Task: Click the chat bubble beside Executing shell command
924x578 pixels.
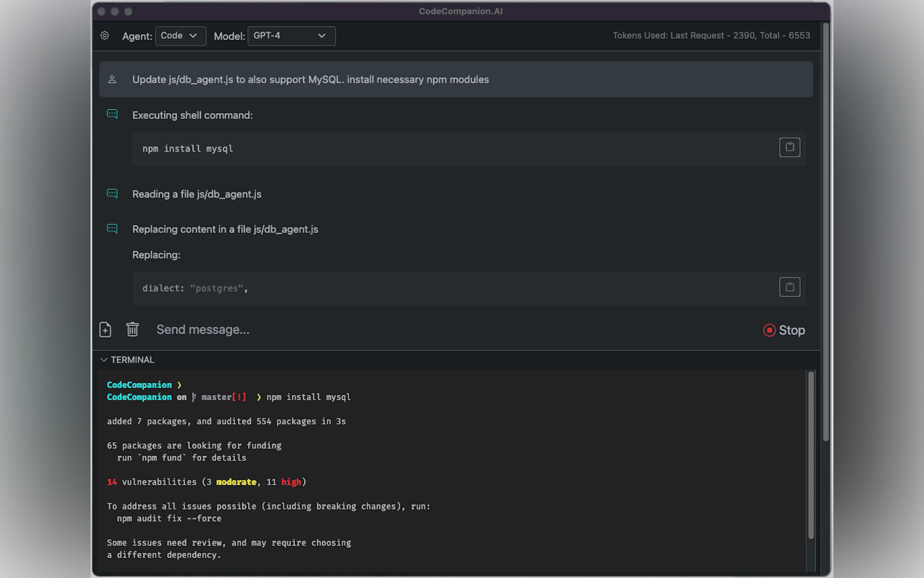Action: point(112,114)
